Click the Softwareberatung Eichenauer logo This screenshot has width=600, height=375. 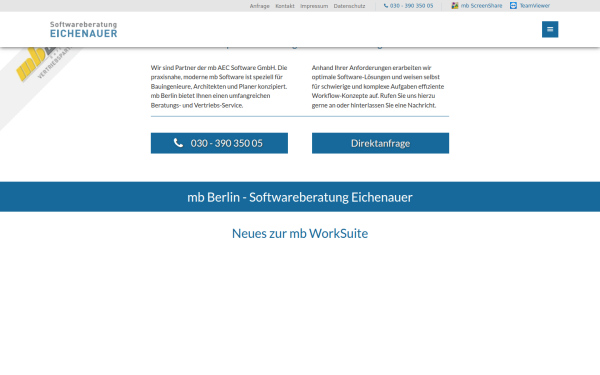click(x=83, y=30)
